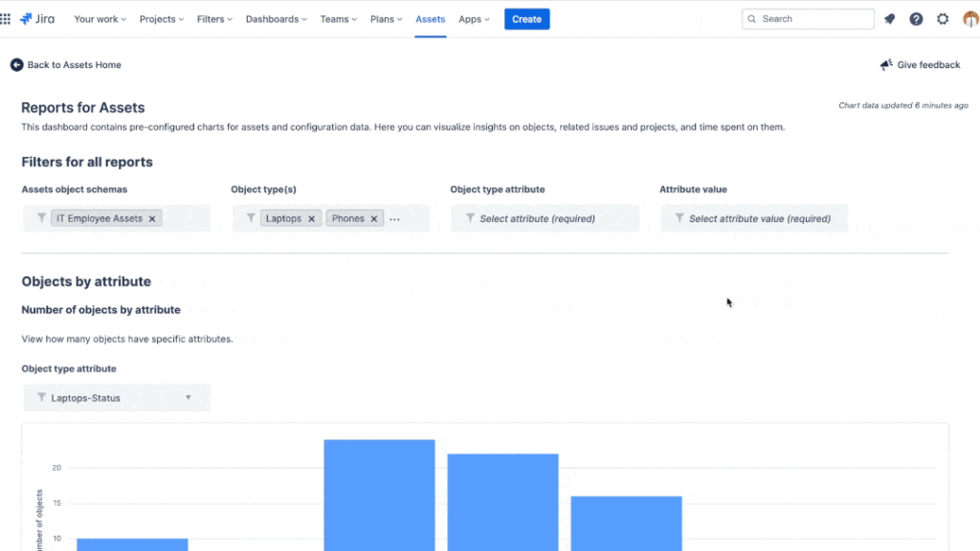Select the Assets navigation tab
Screen dimensions: 980x551
click(430, 18)
